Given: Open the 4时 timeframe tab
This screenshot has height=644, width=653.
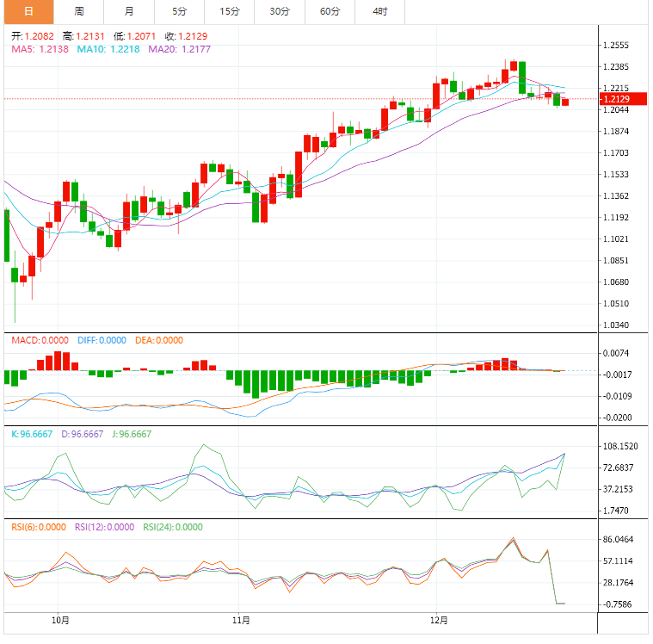Looking at the screenshot, I should pyautogui.click(x=380, y=11).
